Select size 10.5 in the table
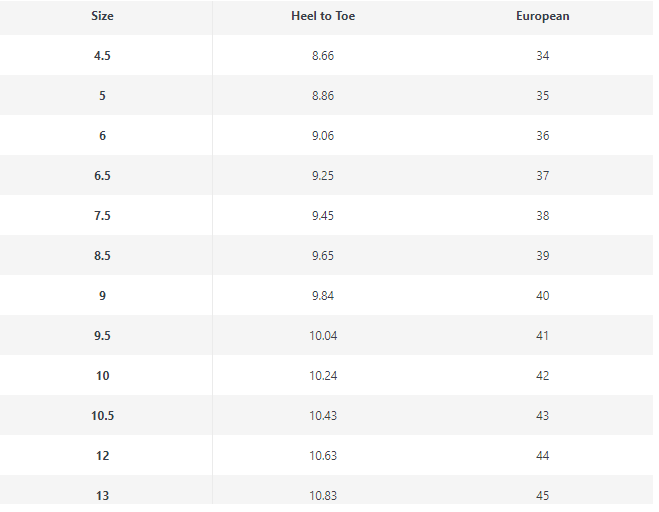The width and height of the screenshot is (659, 512). tap(102, 416)
